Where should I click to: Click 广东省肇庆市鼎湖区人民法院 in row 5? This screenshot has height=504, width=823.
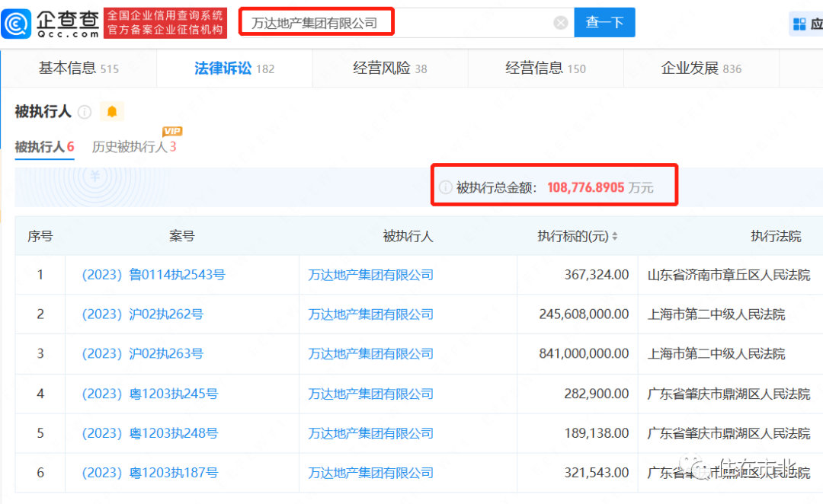(x=729, y=433)
